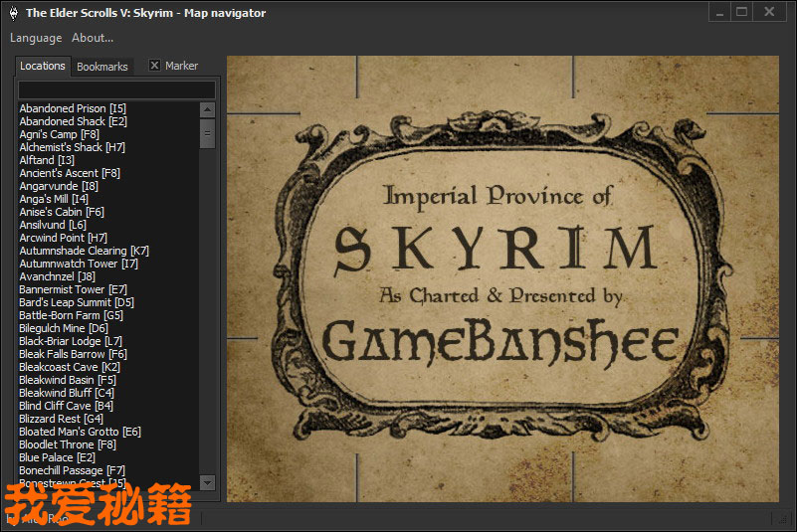The height and width of the screenshot is (532, 797).
Task: Click the location search input field
Action: pyautogui.click(x=116, y=89)
